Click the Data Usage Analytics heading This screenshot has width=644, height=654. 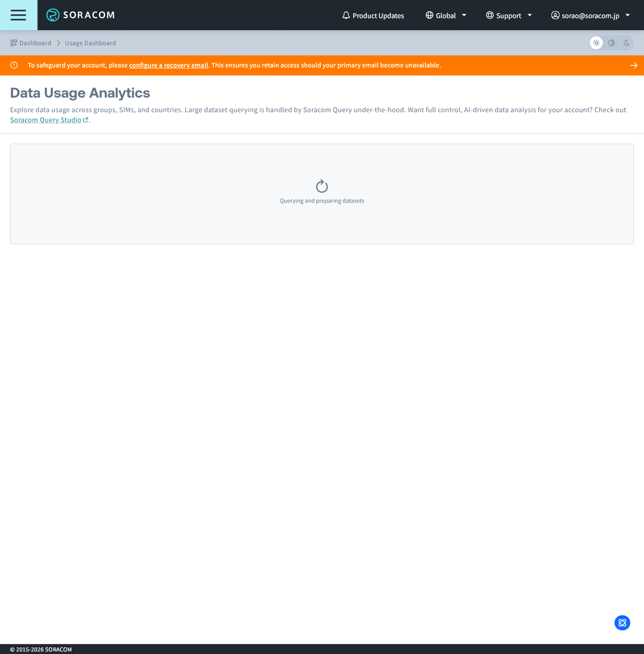tap(80, 93)
